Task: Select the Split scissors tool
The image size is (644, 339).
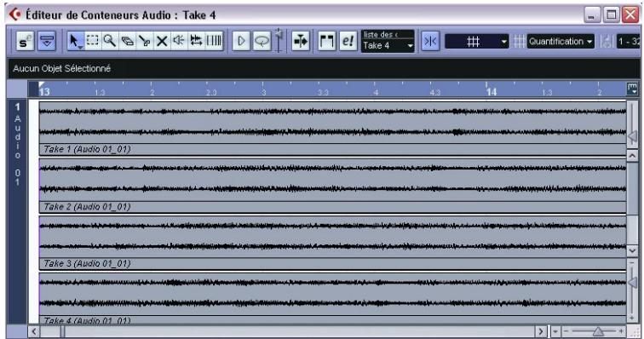Action: (145, 41)
